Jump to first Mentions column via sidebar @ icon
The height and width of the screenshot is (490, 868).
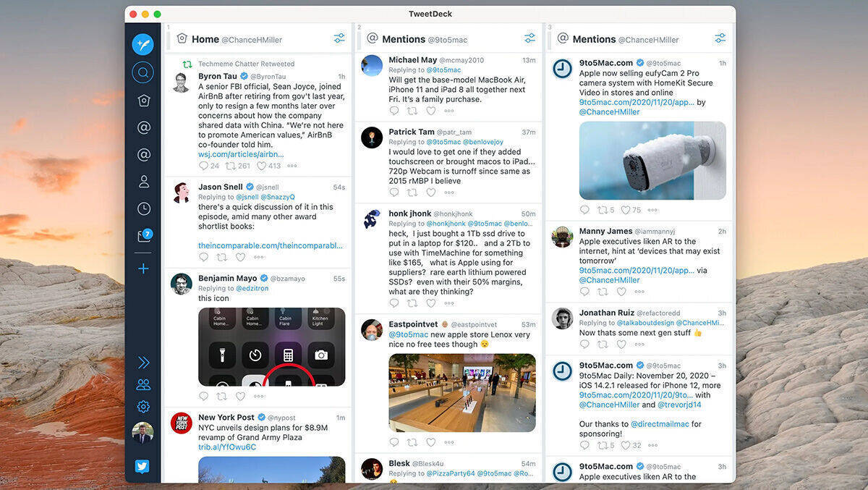coord(143,127)
